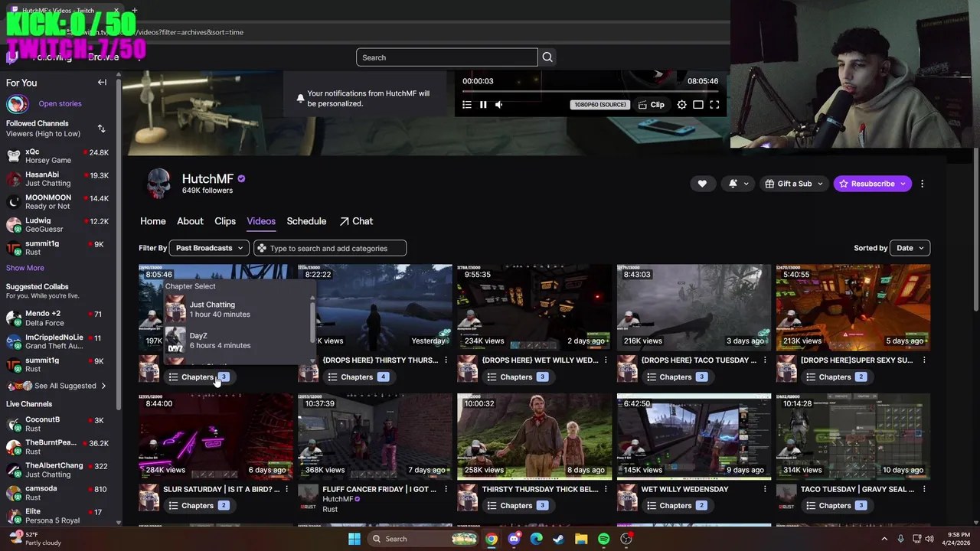Open xQc channel from sidebar
The width and height of the screenshot is (980, 551).
click(x=58, y=156)
